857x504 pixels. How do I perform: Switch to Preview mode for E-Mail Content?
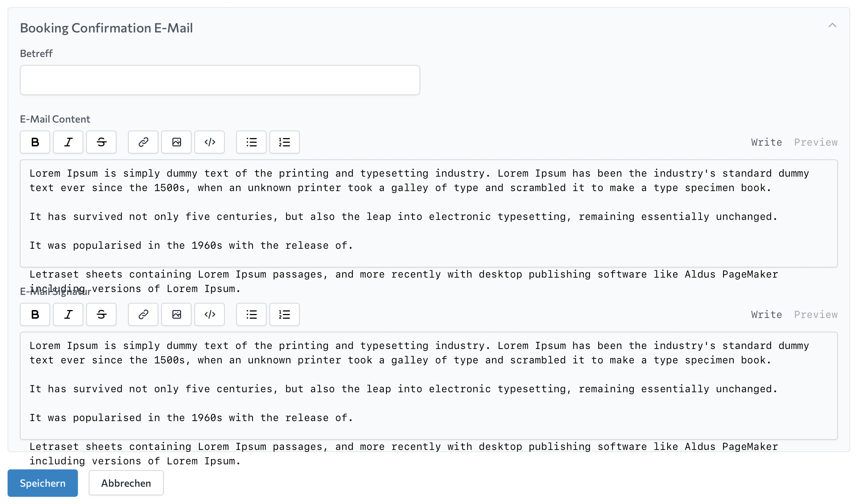[x=816, y=142]
